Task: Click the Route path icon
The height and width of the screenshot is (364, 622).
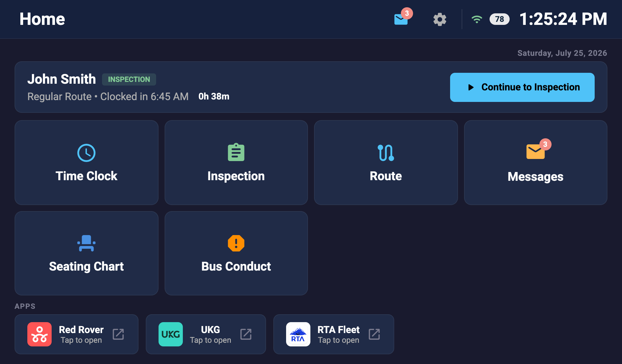Action: pos(386,153)
